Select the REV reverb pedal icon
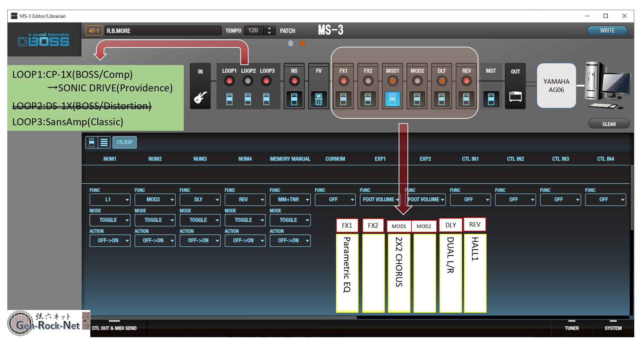The height and width of the screenshot is (347, 644). (466, 99)
